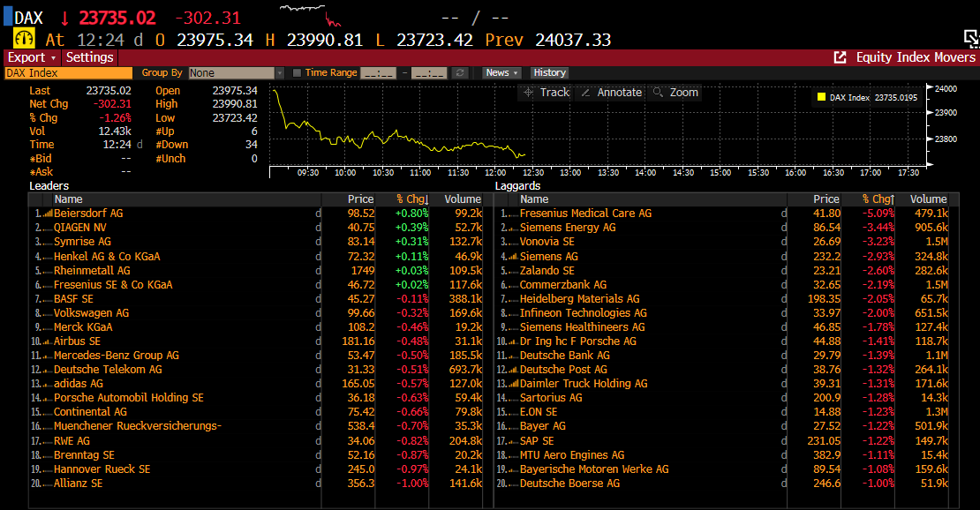Click the Prev value 24037.33 in the header
Viewport: 980px width, 510px height.
[x=572, y=40]
